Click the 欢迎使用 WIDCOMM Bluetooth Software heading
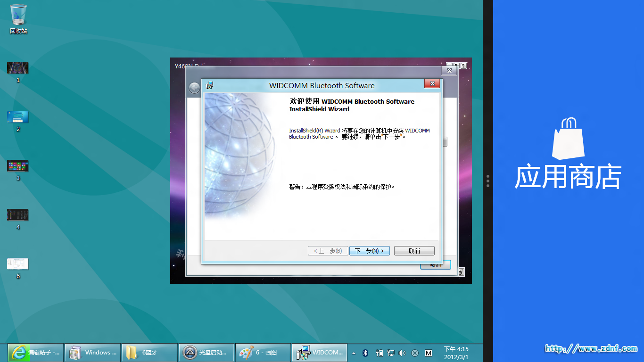The height and width of the screenshot is (362, 644). (x=352, y=105)
